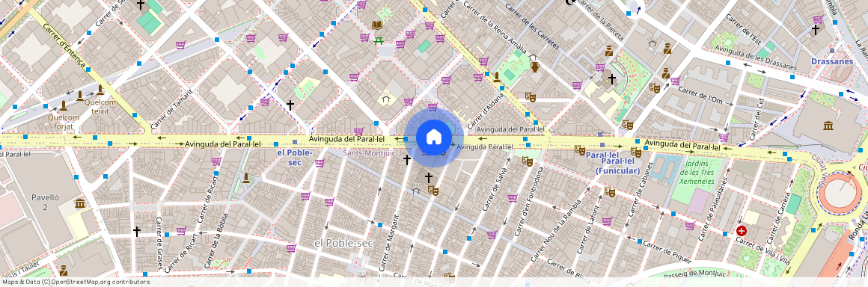Click the blue Drassanes station label
868x287 pixels.
(x=832, y=61)
